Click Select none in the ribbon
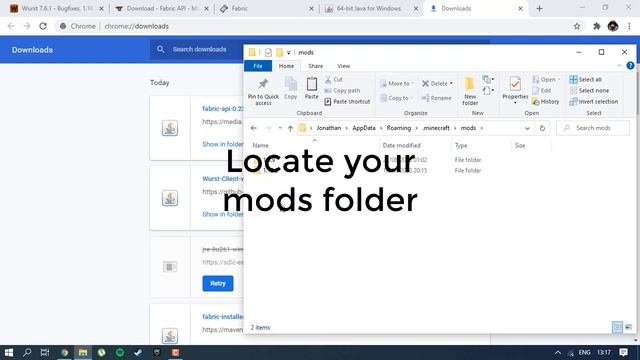The image size is (640, 360). click(589, 91)
